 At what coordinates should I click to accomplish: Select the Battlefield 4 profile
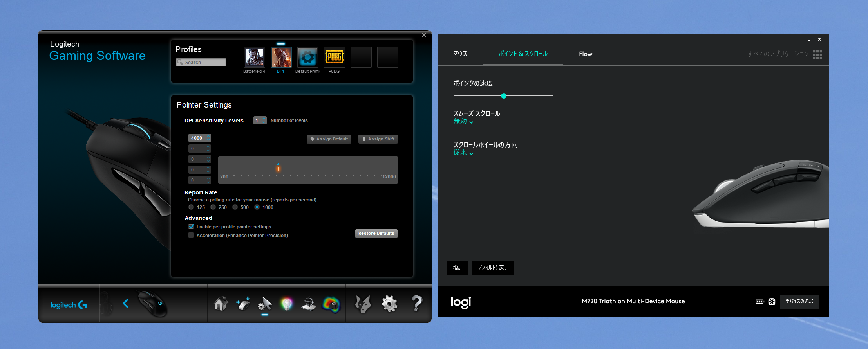pos(254,57)
